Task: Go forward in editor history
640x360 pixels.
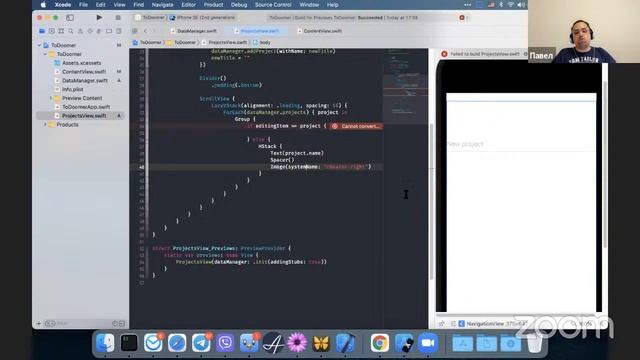Action: 154,31
